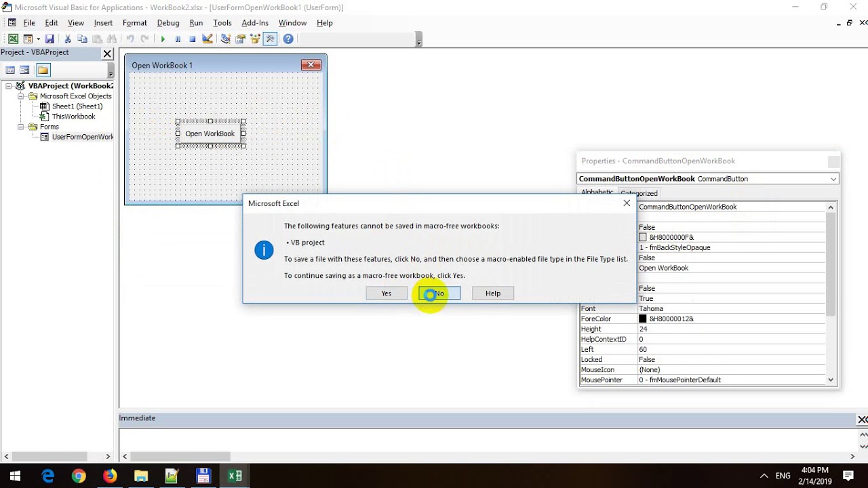Click Properties list scroll down arrow
Viewport: 868px width, 488px height.
831,380
